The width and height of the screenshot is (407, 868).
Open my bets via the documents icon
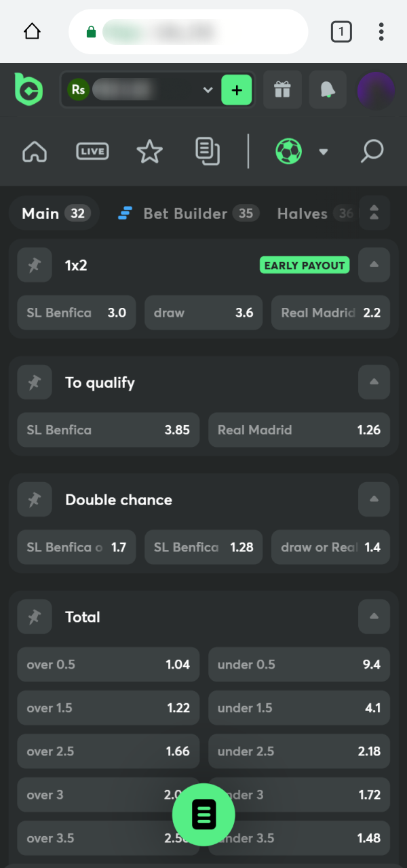pyautogui.click(x=208, y=152)
